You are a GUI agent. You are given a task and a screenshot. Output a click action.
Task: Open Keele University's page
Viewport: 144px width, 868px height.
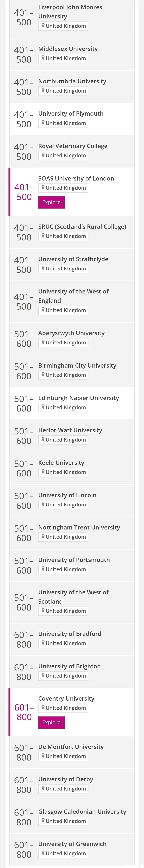[x=61, y=463]
